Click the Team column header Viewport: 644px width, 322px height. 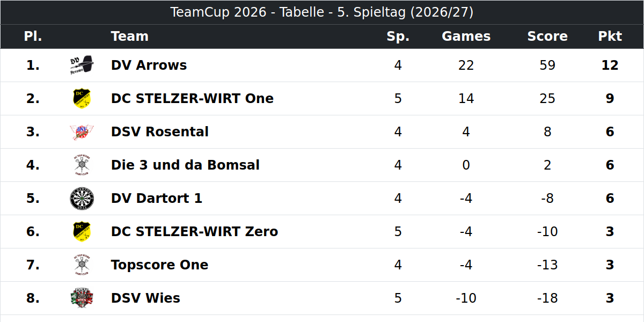point(129,36)
